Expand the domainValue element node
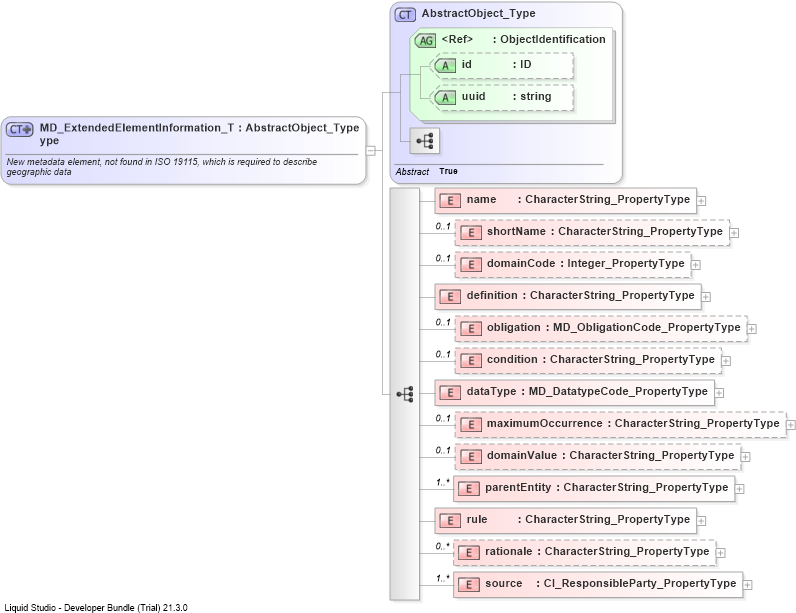The width and height of the screenshot is (796, 613). coord(745,457)
